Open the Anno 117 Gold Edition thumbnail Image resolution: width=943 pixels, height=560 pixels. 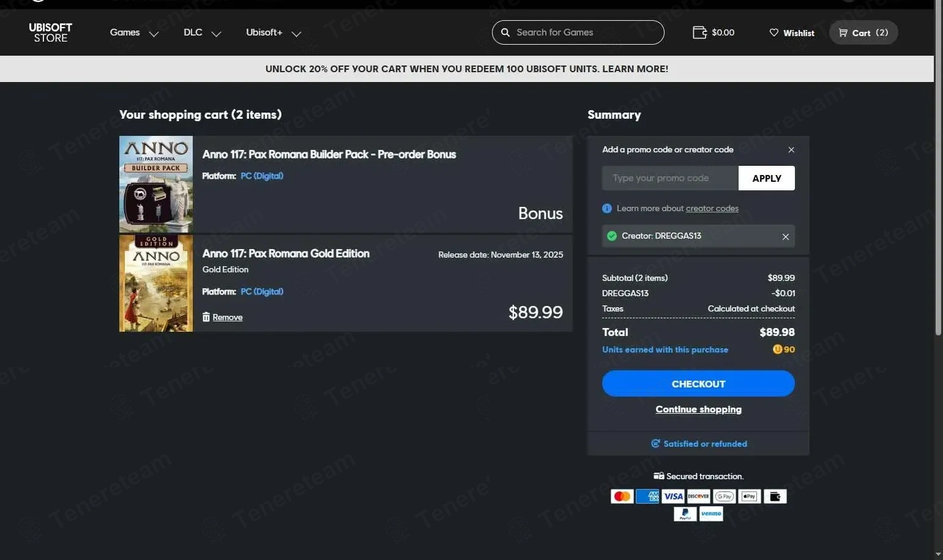[x=156, y=283]
